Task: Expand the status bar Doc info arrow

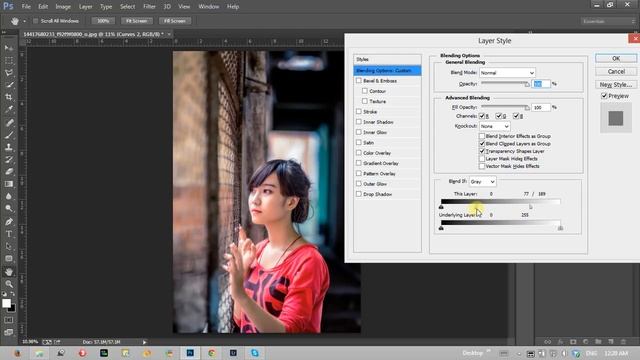Action: pyautogui.click(x=144, y=342)
